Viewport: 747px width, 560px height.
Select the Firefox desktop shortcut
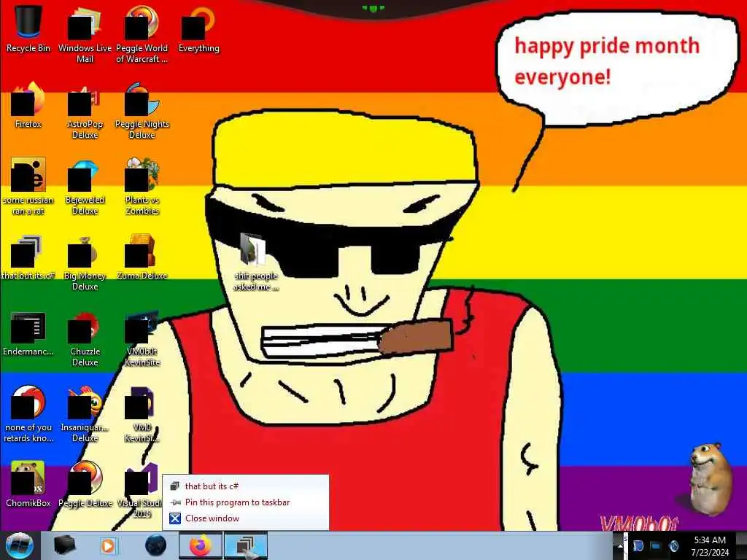[x=28, y=105]
